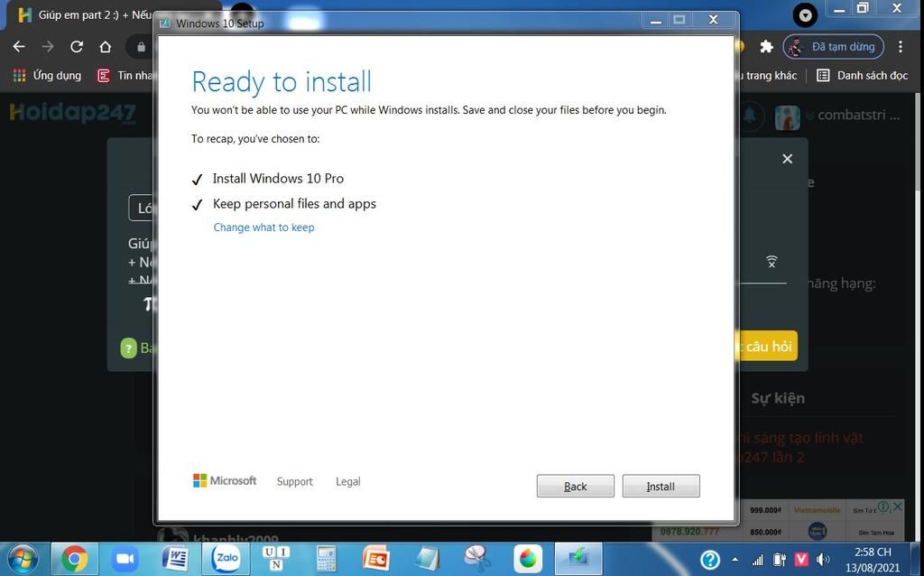Click the network signal tray icon
Viewport: 924px width, 576px height.
758,560
